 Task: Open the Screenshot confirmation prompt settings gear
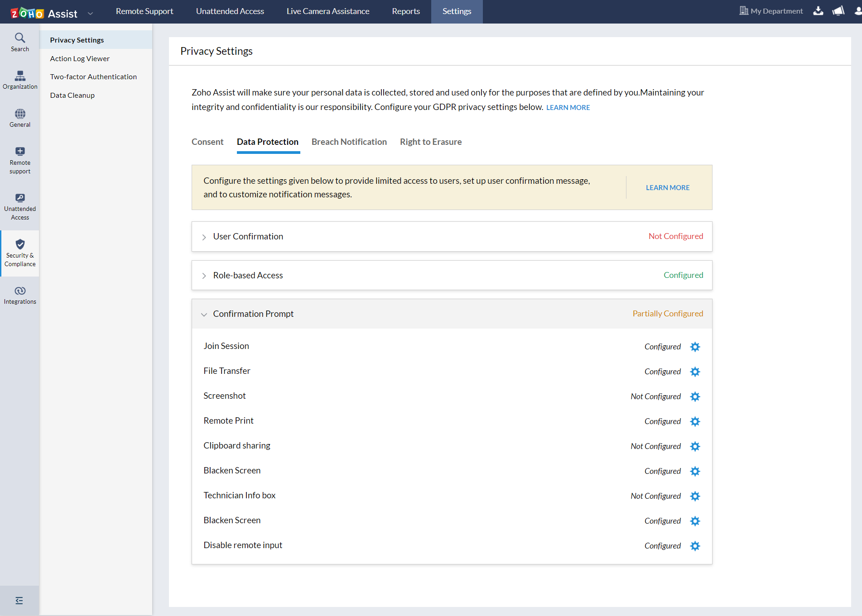(x=695, y=396)
